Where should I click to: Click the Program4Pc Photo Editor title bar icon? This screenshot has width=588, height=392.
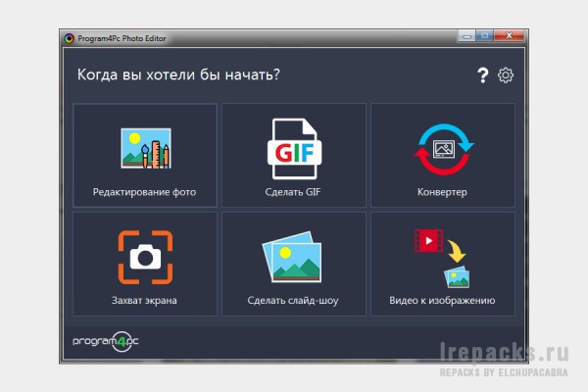click(x=69, y=38)
